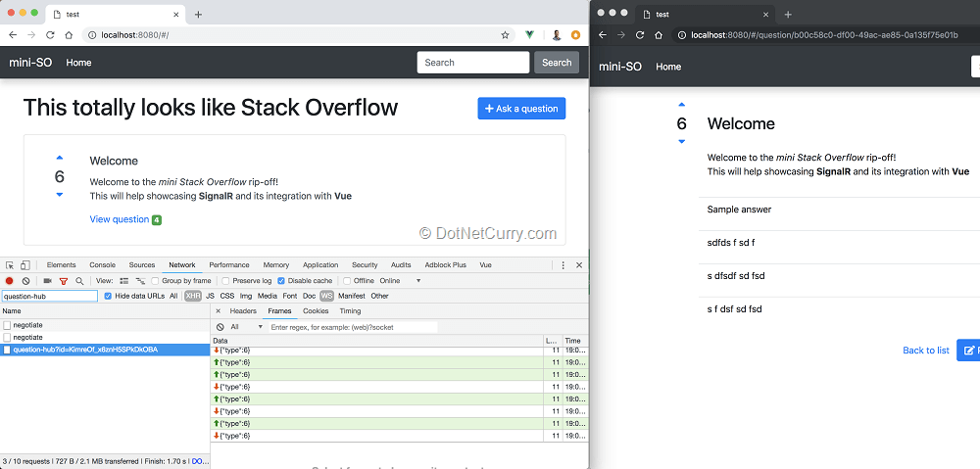Toggle the XHR request type filter
Screen dimensions: 980x469
(192, 296)
